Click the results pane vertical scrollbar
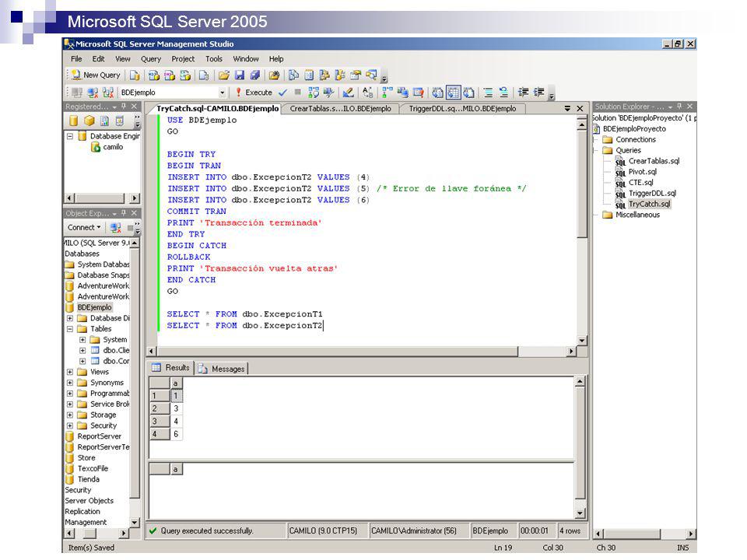The height and width of the screenshot is (560, 747). (x=580, y=448)
